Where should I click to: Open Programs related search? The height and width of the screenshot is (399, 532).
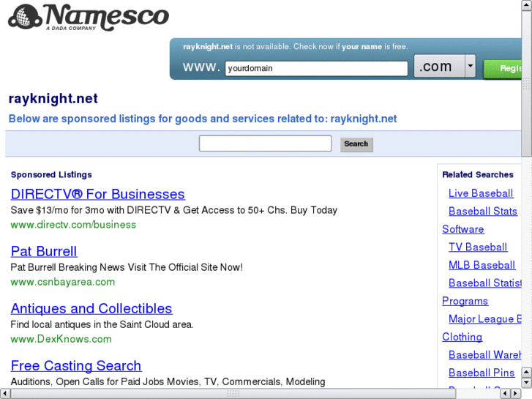(x=465, y=301)
